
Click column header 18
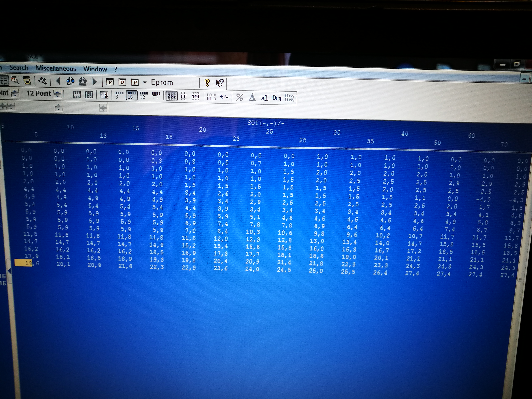pos(169,137)
